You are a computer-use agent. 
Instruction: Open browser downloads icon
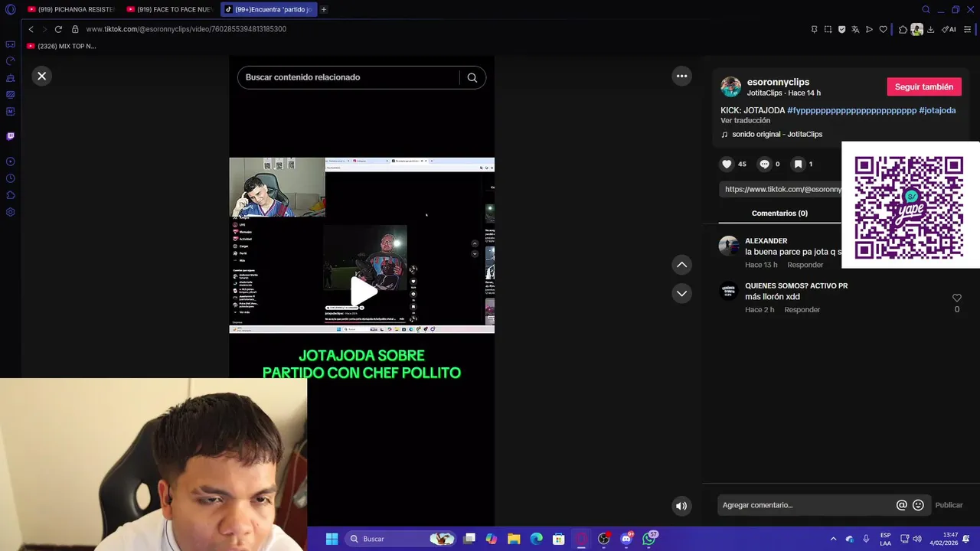coord(930,29)
